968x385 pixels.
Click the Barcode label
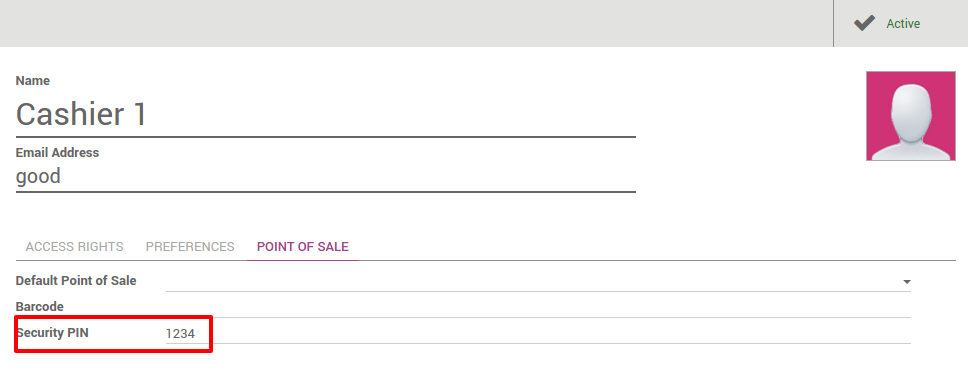click(40, 307)
